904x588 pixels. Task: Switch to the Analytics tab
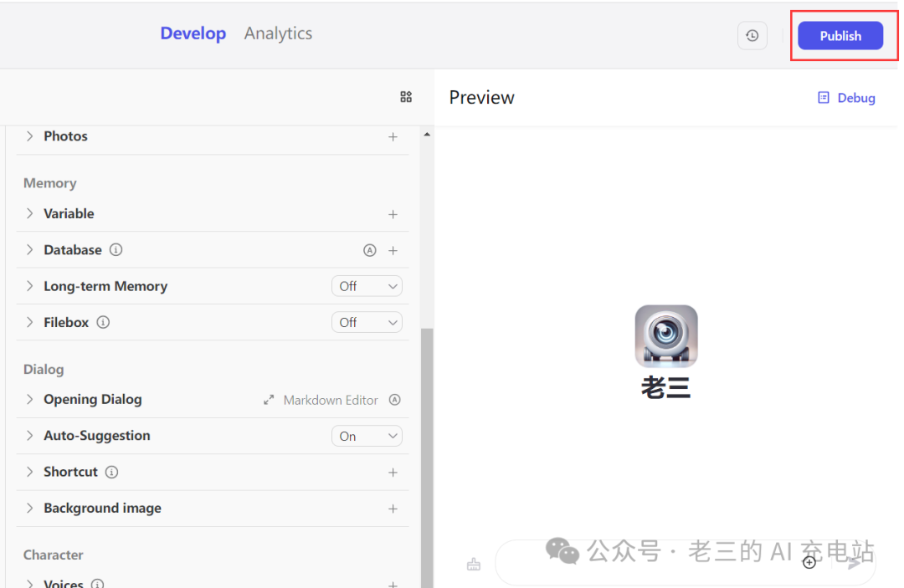coord(278,33)
